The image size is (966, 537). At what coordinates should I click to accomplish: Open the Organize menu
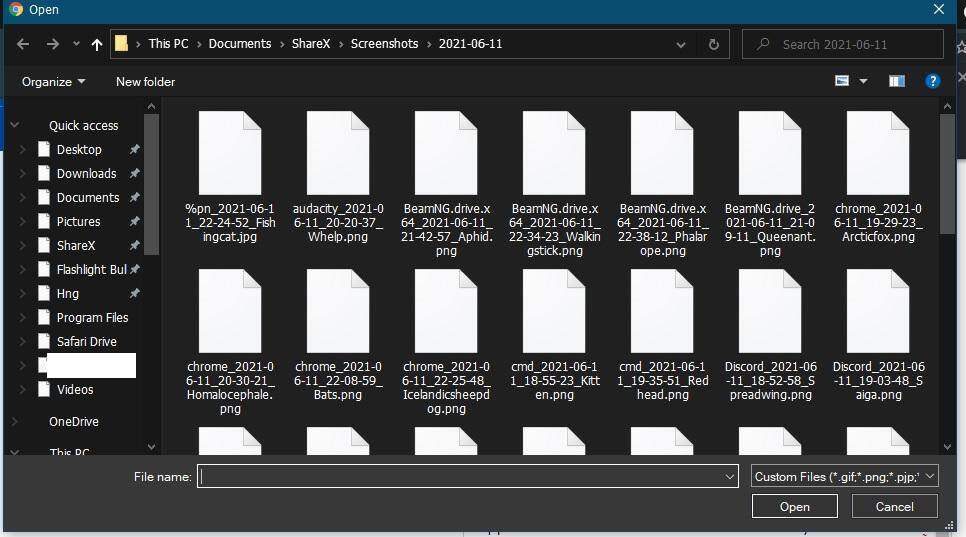pyautogui.click(x=53, y=82)
